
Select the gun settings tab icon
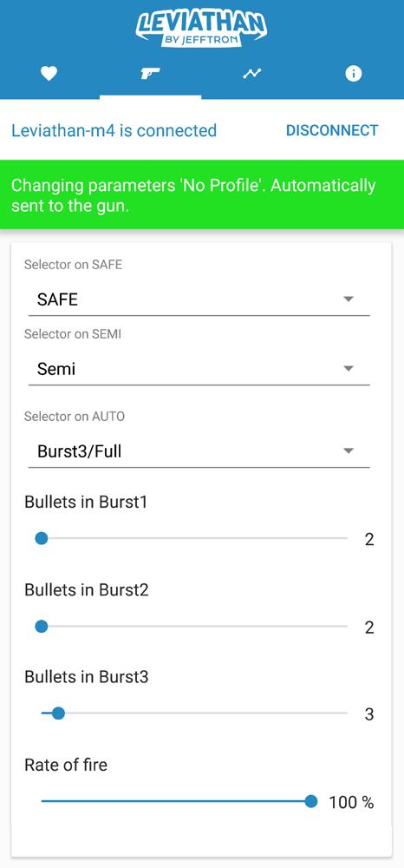(150, 74)
